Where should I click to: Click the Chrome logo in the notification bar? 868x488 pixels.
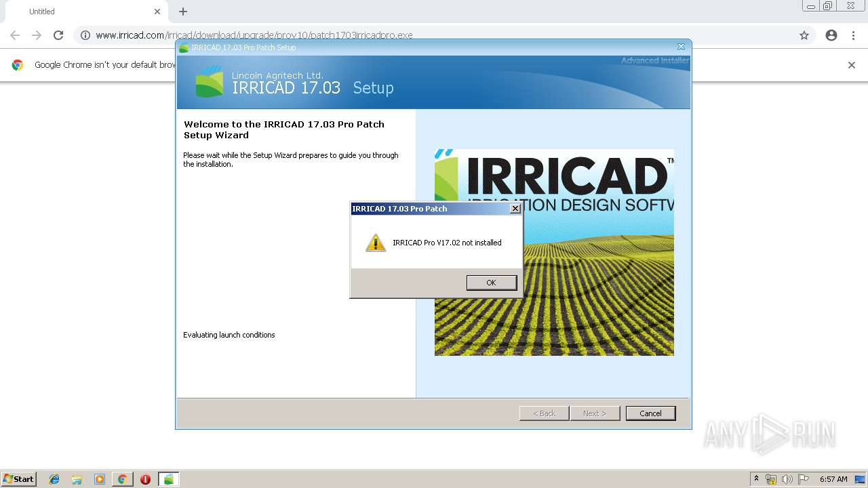pyautogui.click(x=18, y=65)
